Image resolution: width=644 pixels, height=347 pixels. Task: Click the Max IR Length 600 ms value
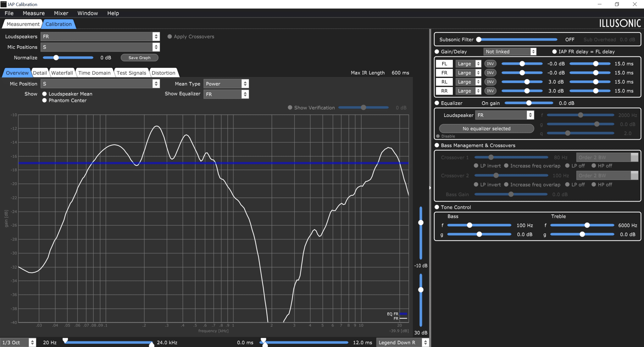[400, 73]
